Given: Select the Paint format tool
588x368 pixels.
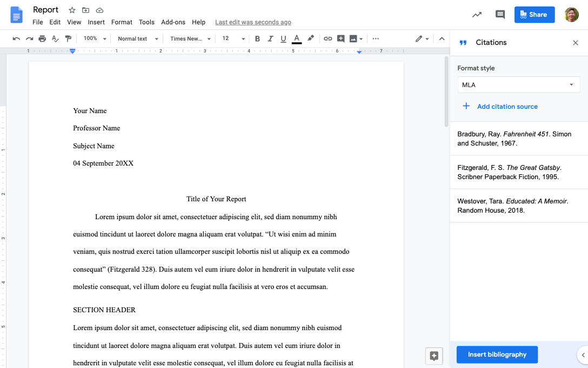Looking at the screenshot, I should click(x=68, y=38).
